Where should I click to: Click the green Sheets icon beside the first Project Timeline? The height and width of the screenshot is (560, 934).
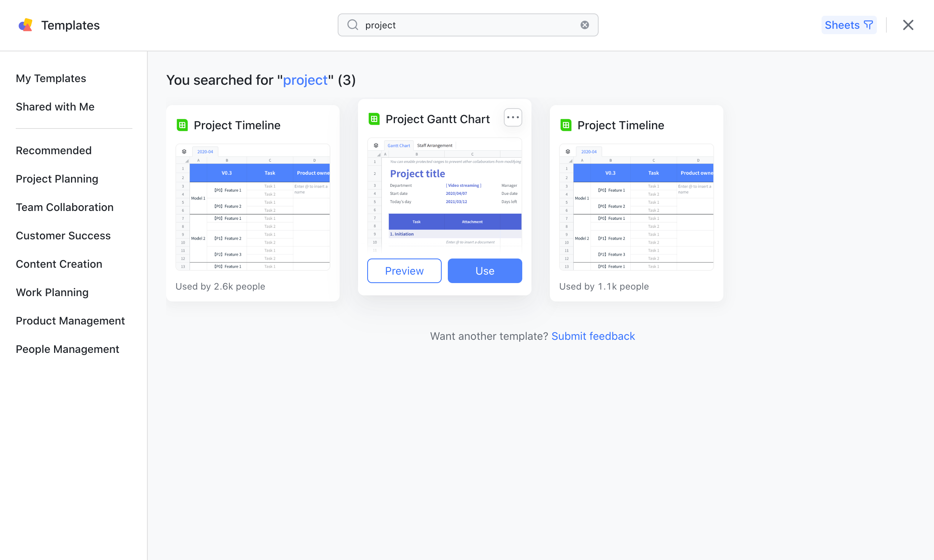(x=182, y=125)
